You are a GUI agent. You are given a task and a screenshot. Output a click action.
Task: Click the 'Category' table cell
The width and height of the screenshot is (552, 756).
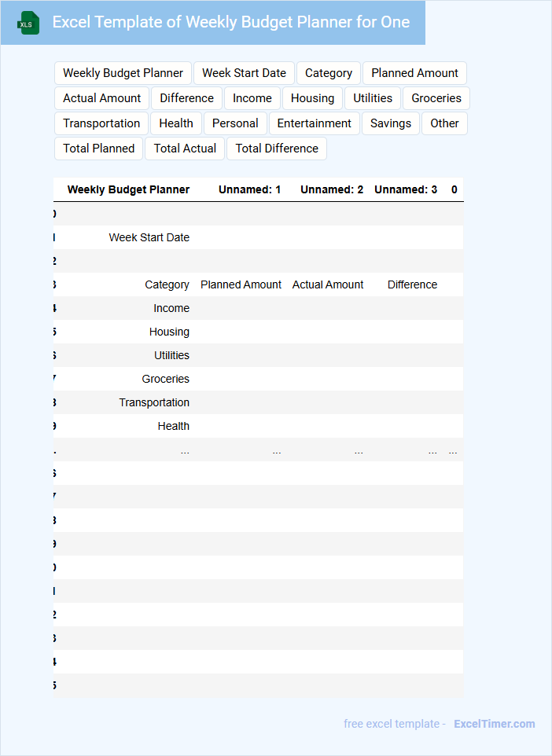point(167,284)
